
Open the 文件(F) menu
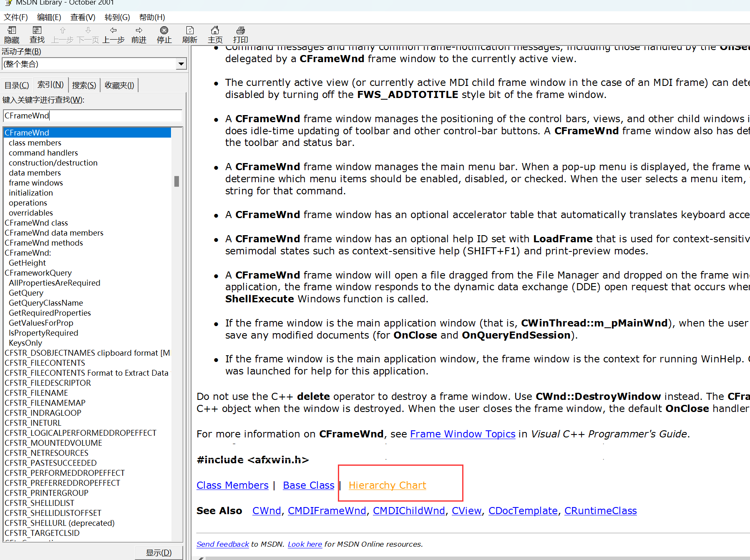click(16, 17)
